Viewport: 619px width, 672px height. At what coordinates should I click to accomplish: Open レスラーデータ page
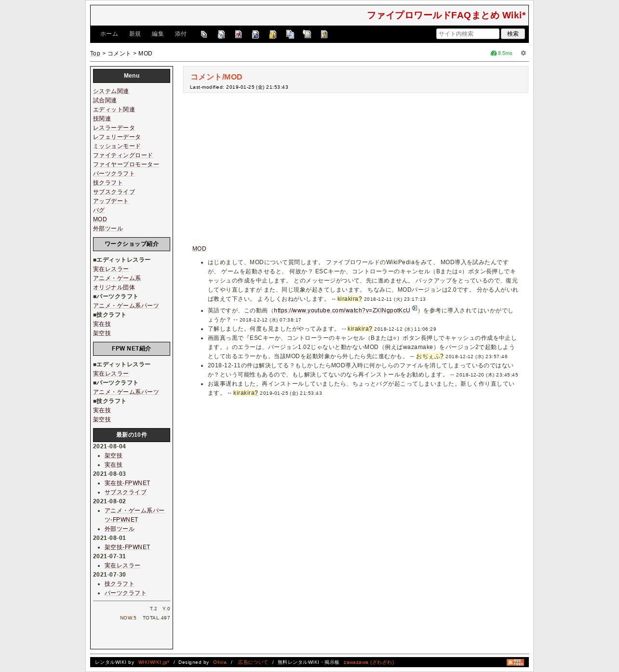click(x=114, y=128)
